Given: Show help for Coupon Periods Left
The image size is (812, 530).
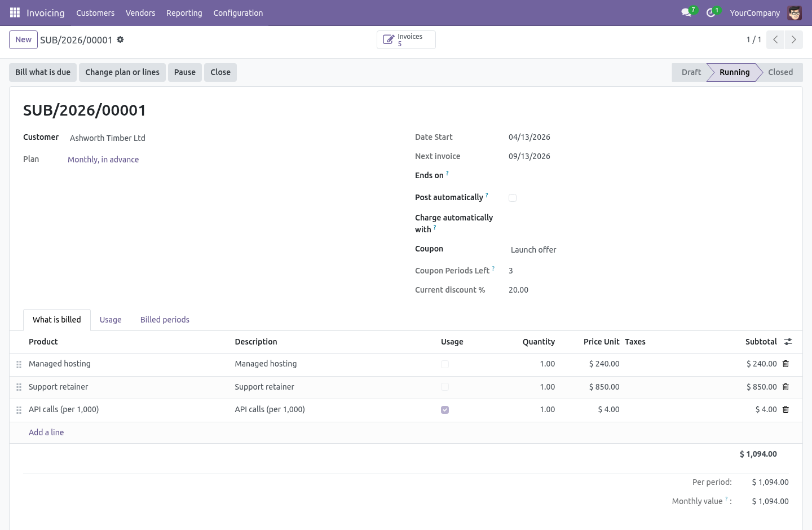Looking at the screenshot, I should click(x=493, y=268).
